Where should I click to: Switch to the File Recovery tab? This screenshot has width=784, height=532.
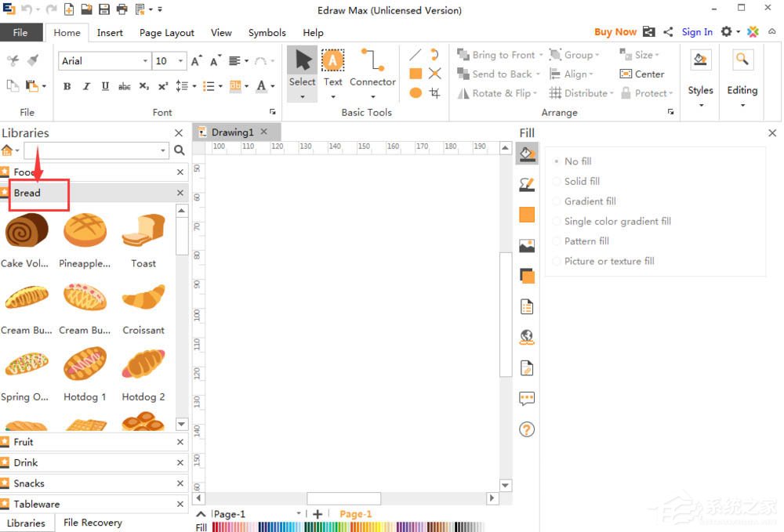coord(93,523)
